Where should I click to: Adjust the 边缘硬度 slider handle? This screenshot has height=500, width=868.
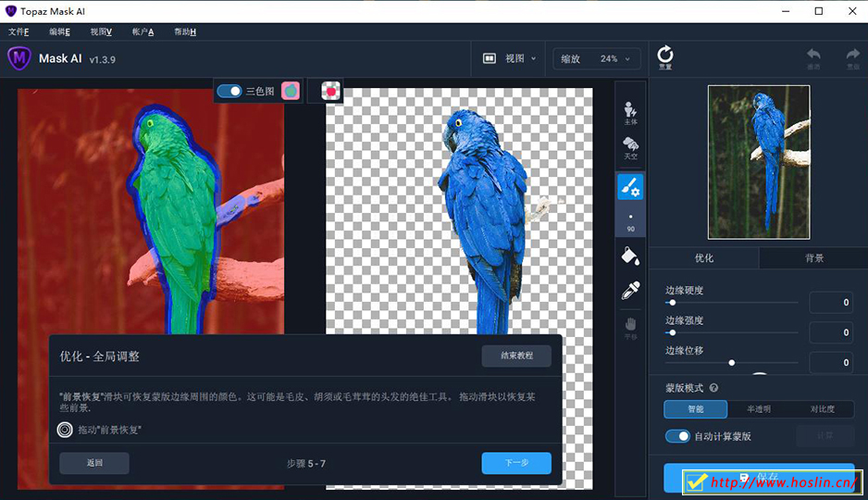[672, 303]
